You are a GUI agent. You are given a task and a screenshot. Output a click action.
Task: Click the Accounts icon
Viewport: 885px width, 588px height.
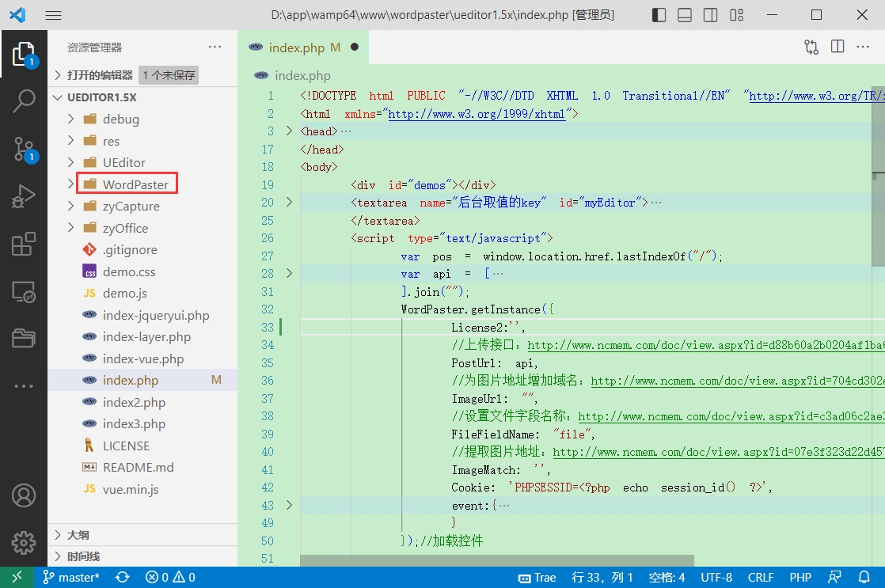tap(24, 495)
